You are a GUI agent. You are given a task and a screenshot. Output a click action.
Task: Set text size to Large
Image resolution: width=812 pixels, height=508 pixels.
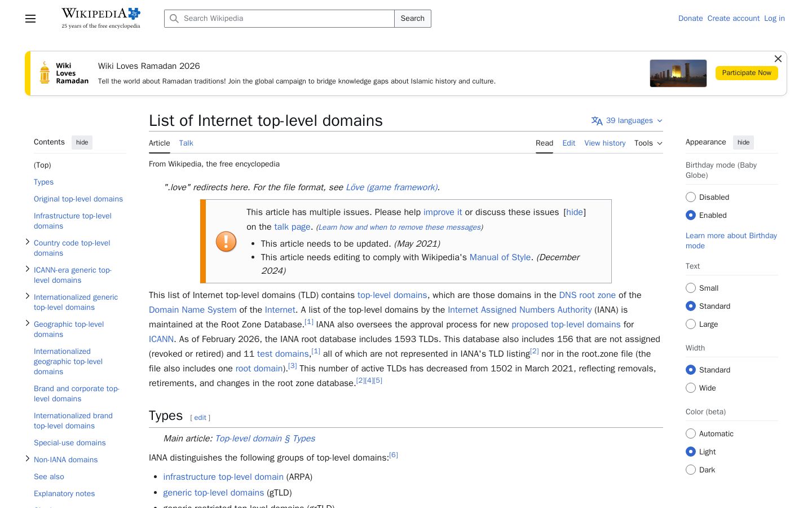[691, 324]
